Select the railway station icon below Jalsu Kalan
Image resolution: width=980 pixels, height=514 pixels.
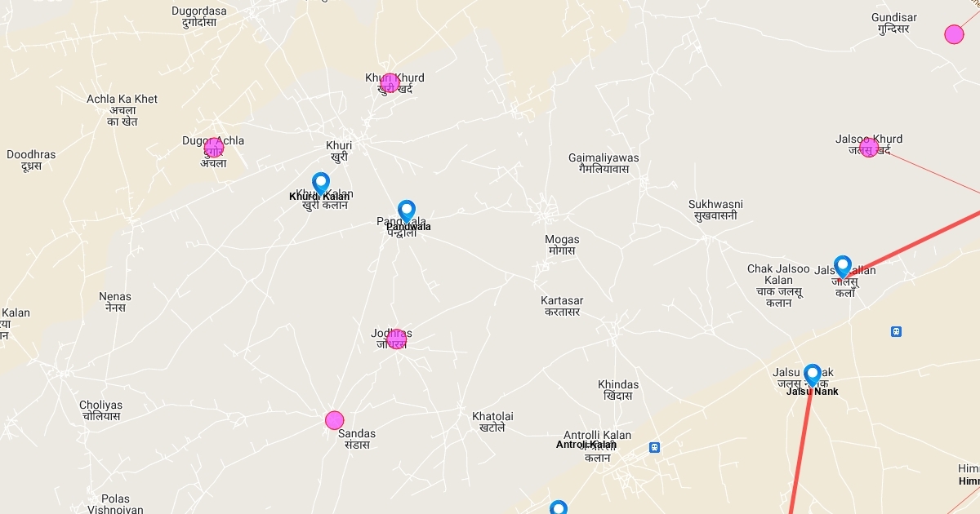tap(897, 331)
